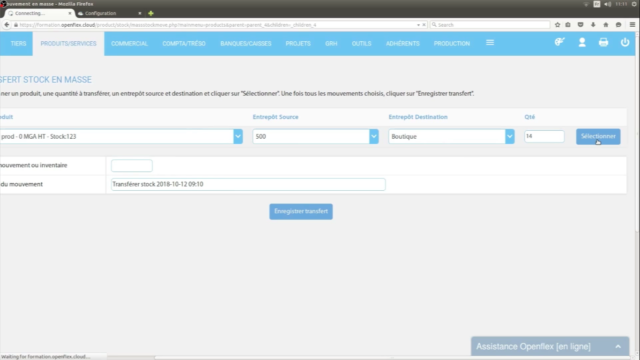Expand the product dropdown

pos(238,136)
